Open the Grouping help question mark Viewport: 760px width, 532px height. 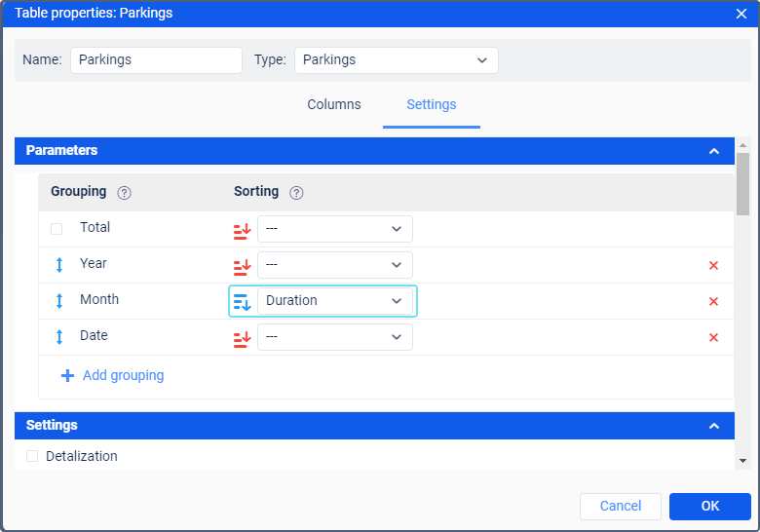(124, 193)
